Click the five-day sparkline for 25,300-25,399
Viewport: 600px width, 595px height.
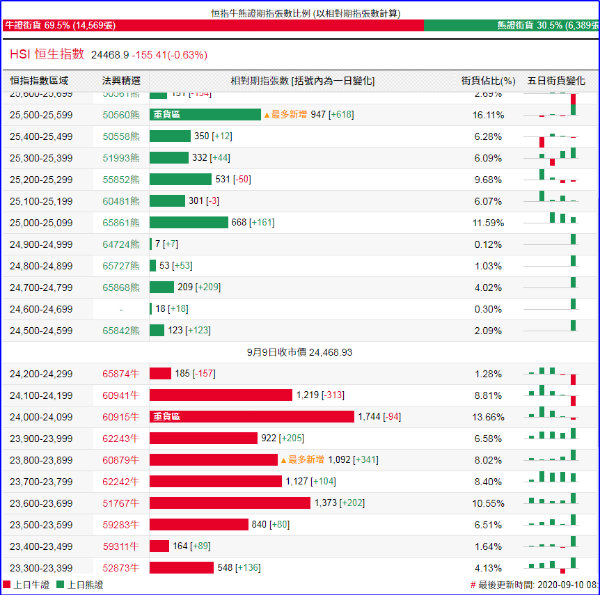coord(551,157)
